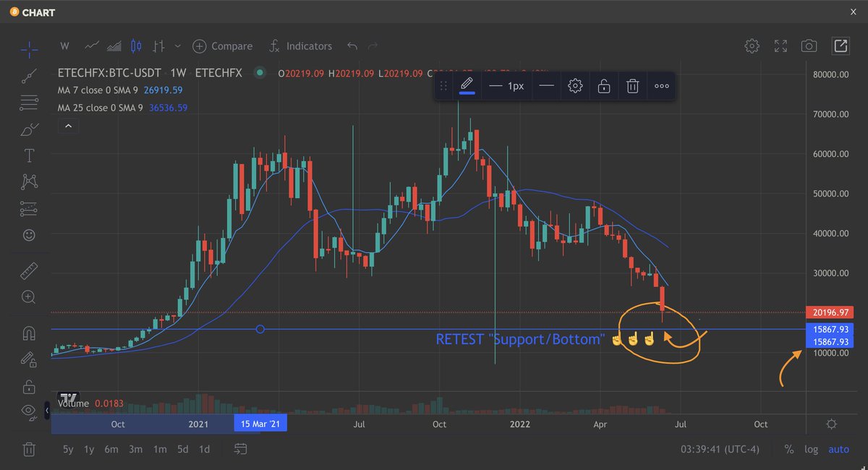Remove drawings with left trash icon
The width and height of the screenshot is (868, 470).
click(x=29, y=449)
